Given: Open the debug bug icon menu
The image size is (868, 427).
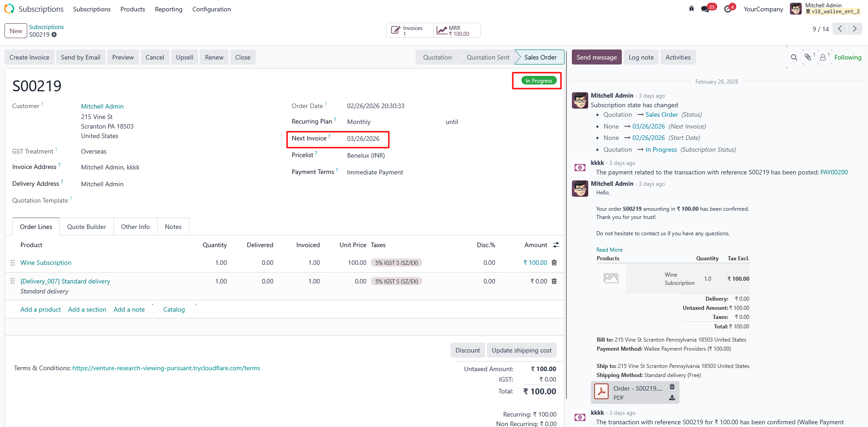Looking at the screenshot, I should click(691, 9).
